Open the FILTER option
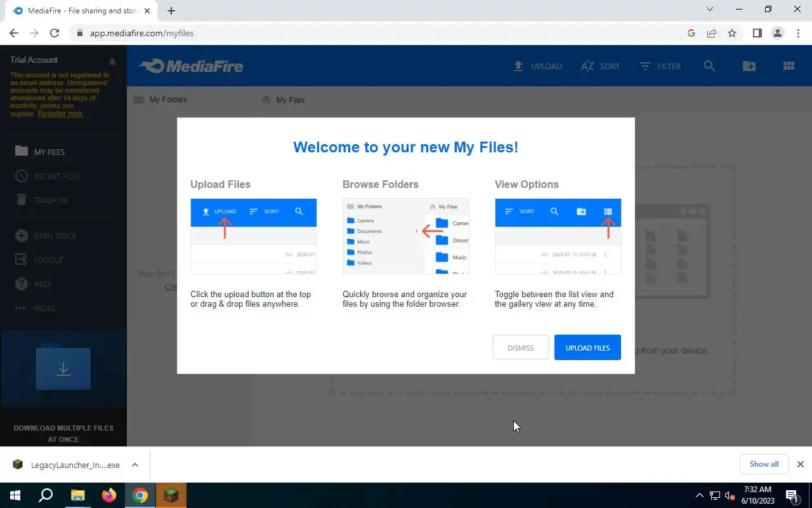Viewport: 812px width, 508px height. click(x=660, y=66)
